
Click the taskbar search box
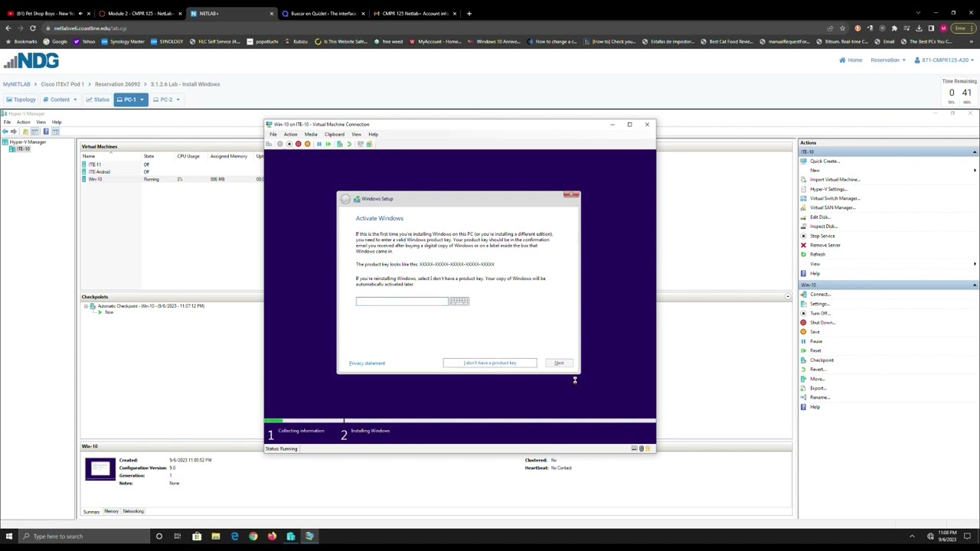pyautogui.click(x=84, y=536)
